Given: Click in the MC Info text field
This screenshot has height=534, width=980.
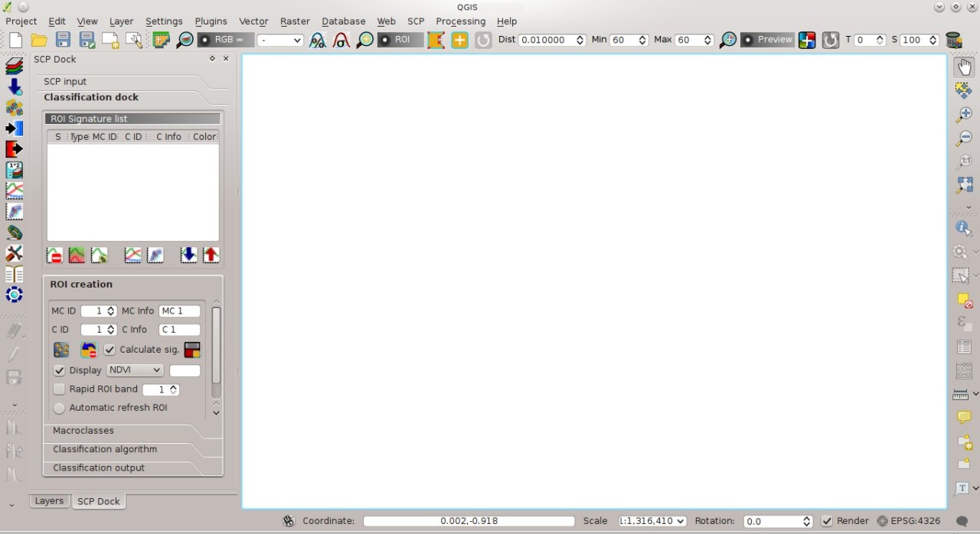Looking at the screenshot, I should point(179,311).
